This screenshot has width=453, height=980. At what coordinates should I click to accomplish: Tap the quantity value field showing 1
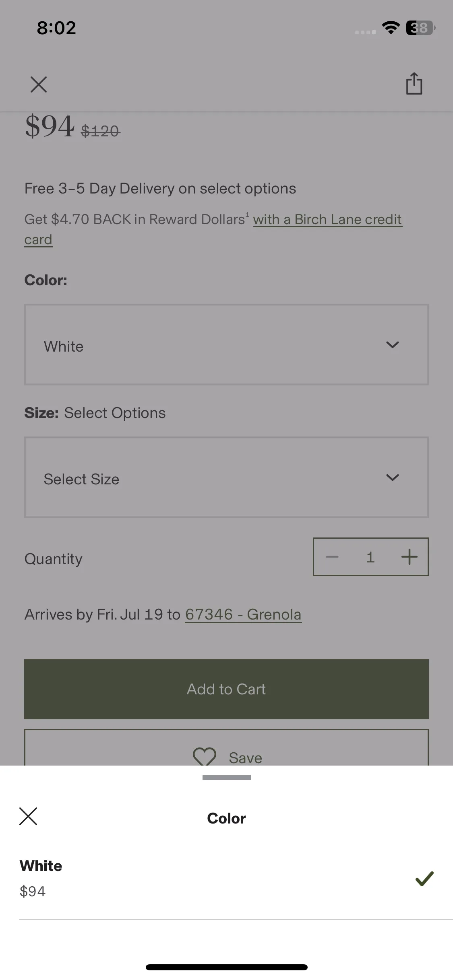(x=370, y=557)
